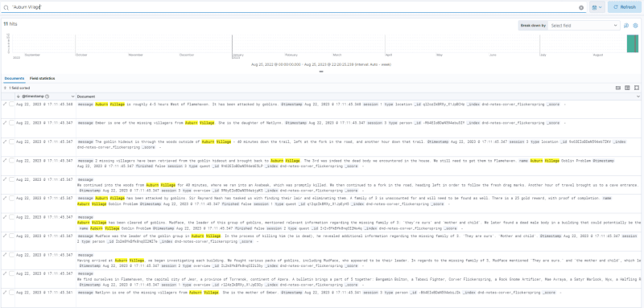Switch to the Documents tab
The width and height of the screenshot is (644, 308).
tap(14, 78)
